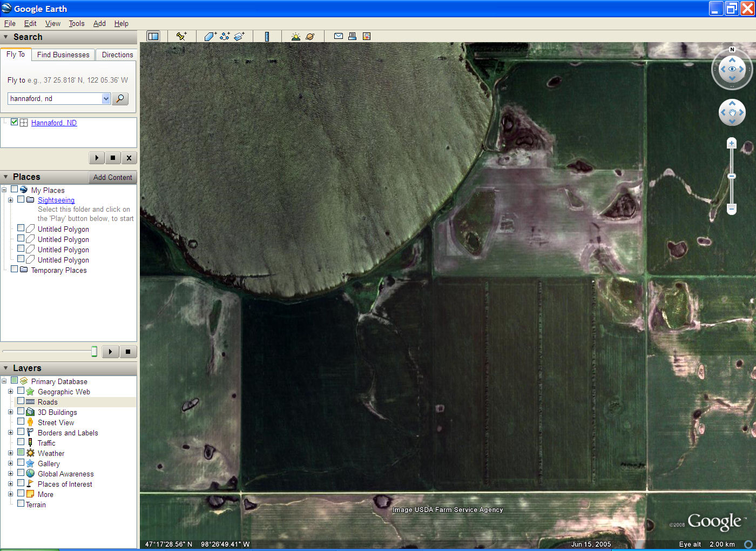
Task: Click the N north indicator on the compass
Action: (x=732, y=49)
